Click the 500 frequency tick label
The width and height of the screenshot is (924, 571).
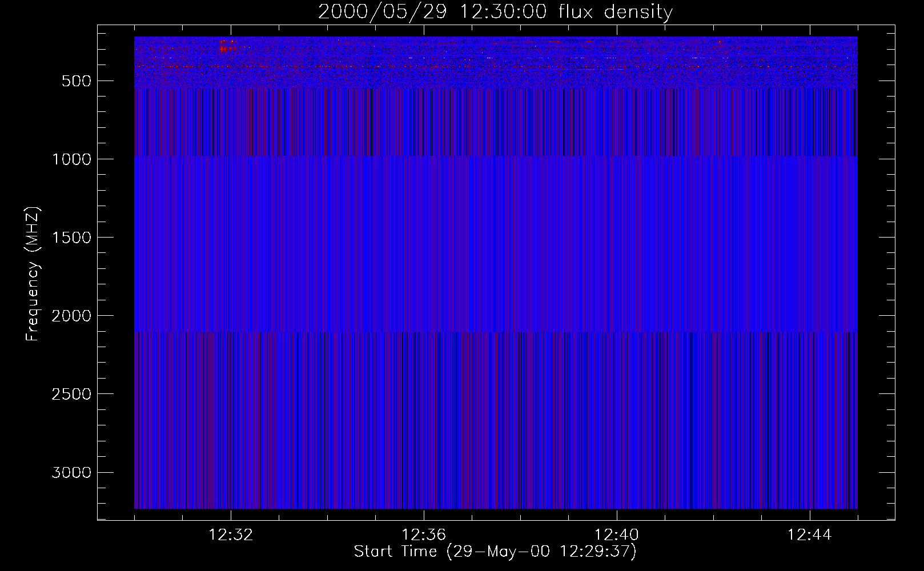[x=77, y=81]
